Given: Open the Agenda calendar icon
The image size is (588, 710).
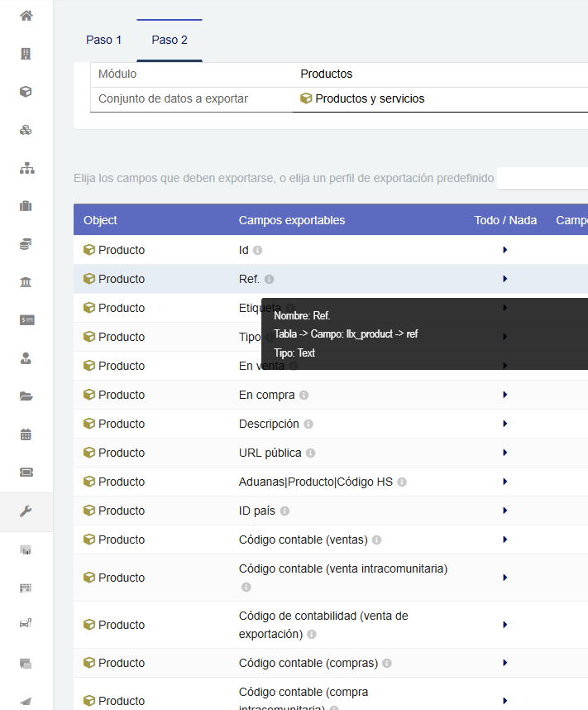Looking at the screenshot, I should (26, 434).
